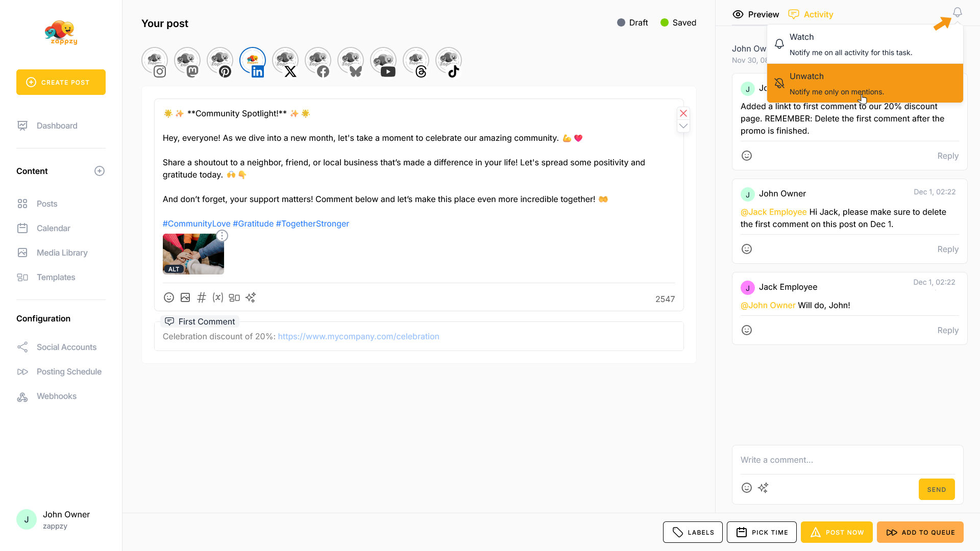Click AI sparkle icon in comment box
This screenshot has height=551, width=980.
(763, 488)
